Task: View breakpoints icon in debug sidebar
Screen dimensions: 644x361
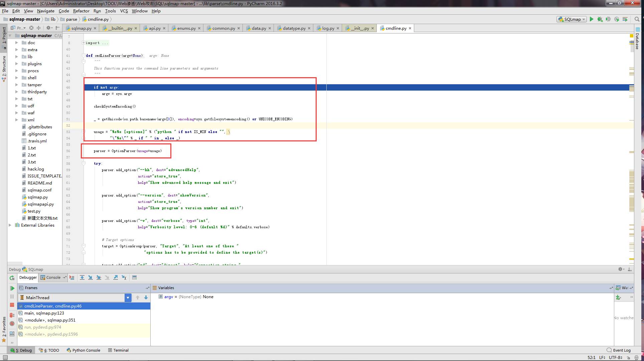Action: (12, 315)
